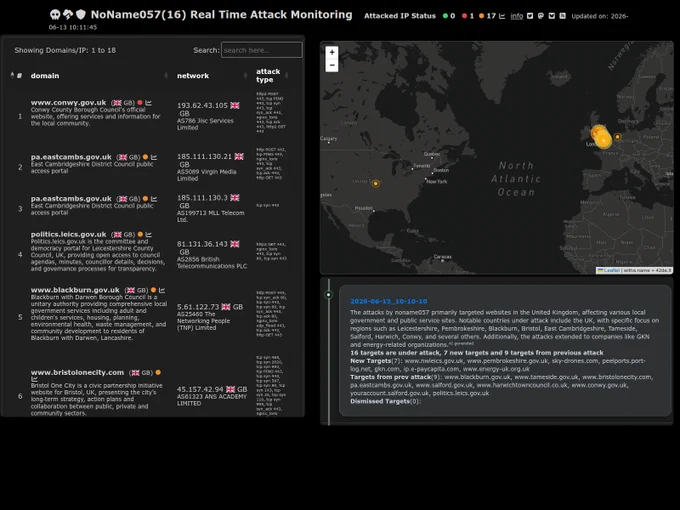
Task: Select IP address 185.111.130.3
Action: coord(202,197)
